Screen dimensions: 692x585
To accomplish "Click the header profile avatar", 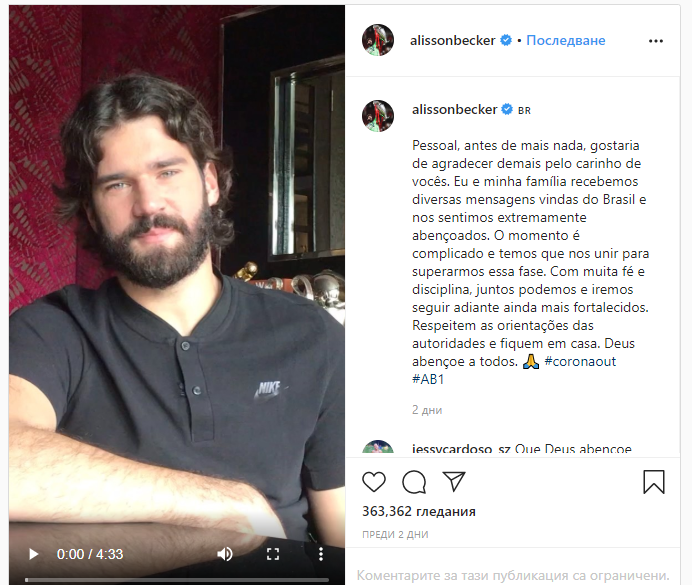I will (378, 40).
